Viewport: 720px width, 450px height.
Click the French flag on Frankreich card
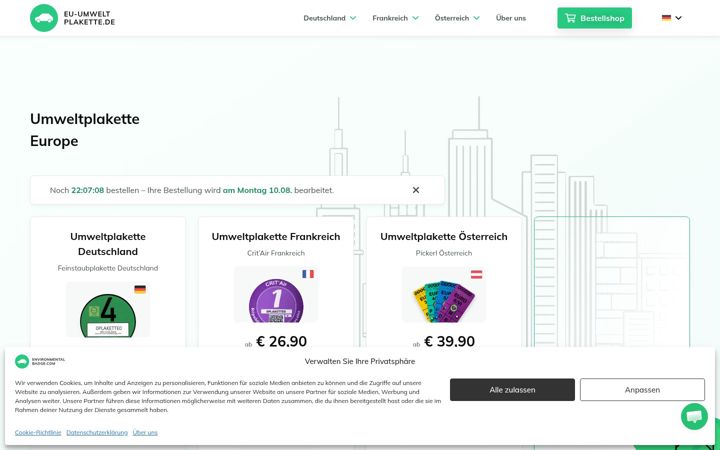click(308, 274)
